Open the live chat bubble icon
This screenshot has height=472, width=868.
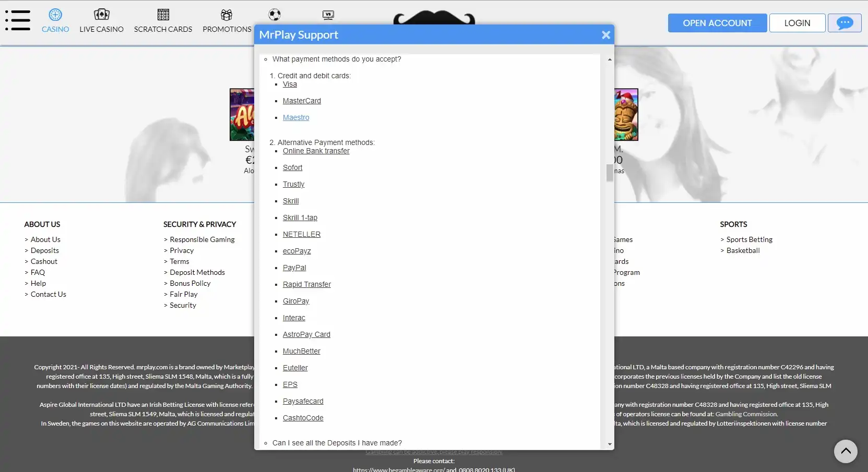844,23
